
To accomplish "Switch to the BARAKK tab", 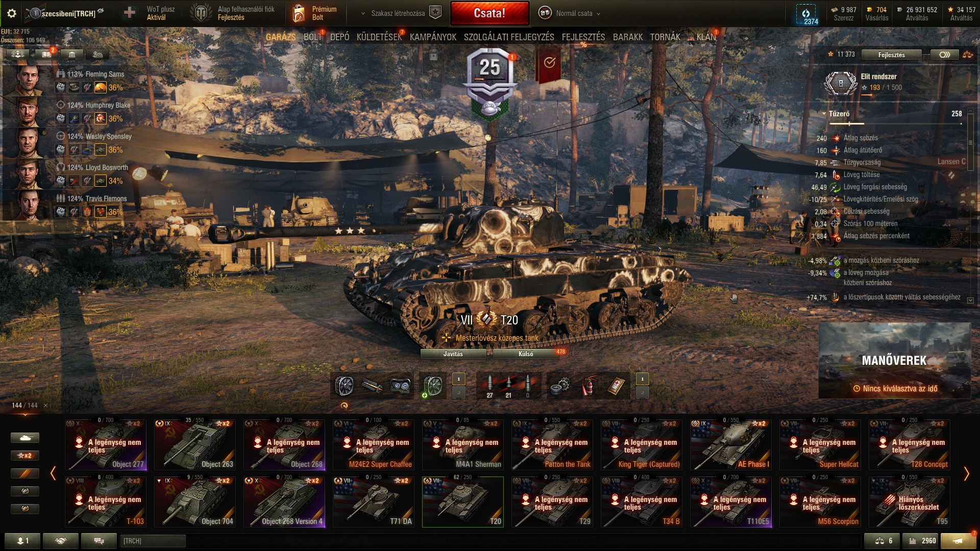I will pos(628,37).
